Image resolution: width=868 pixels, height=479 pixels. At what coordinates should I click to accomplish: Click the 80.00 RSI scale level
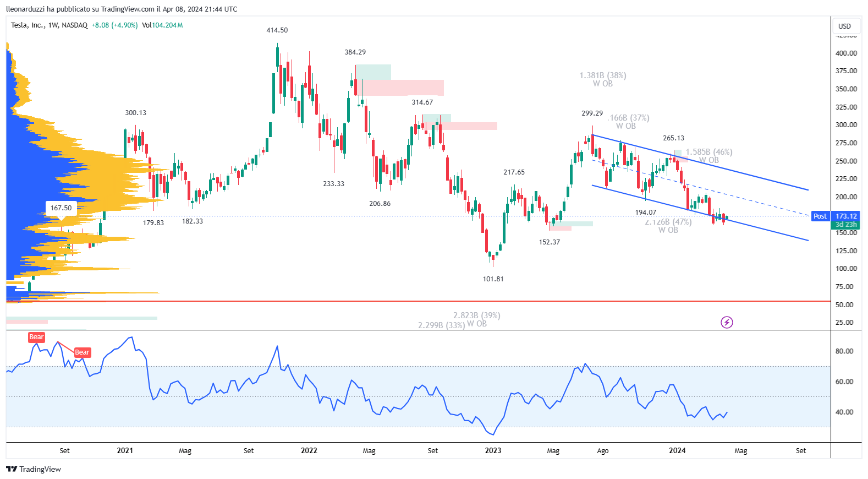pos(844,351)
